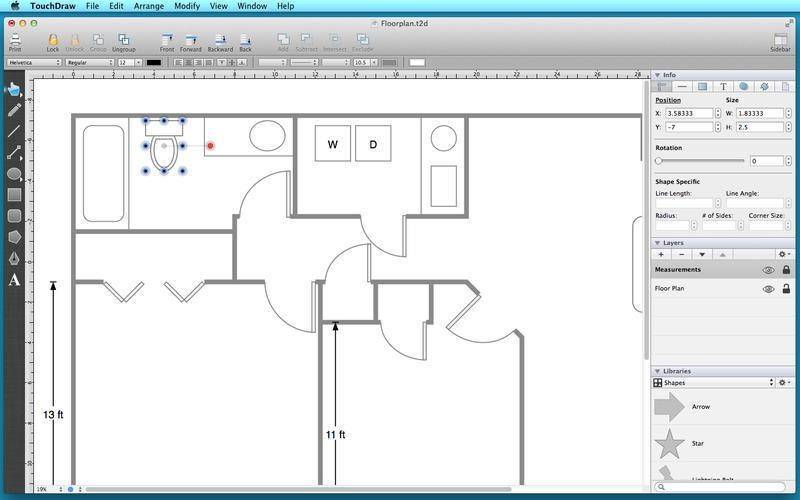The height and width of the screenshot is (500, 800).
Task: Open the Stroke info tab
Action: click(x=682, y=87)
